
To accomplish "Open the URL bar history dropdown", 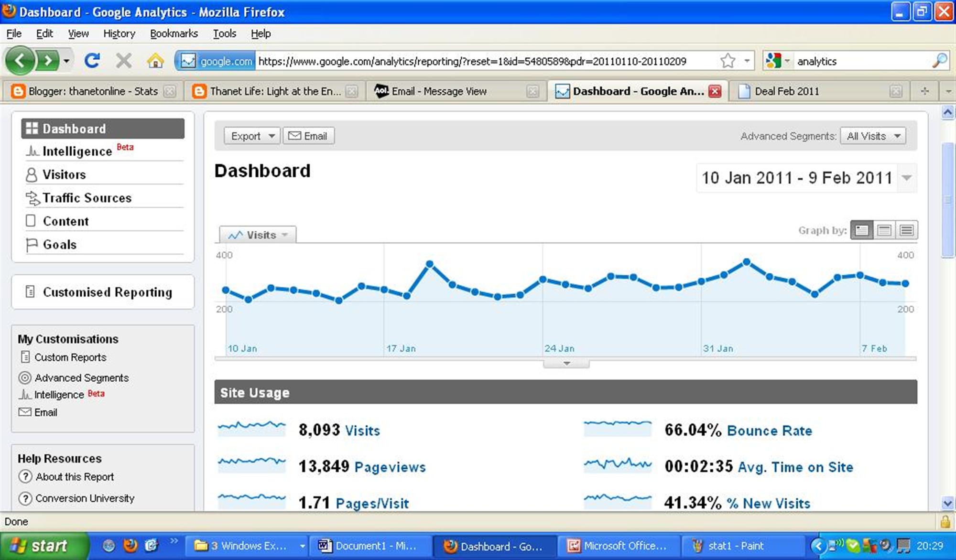I will [x=747, y=61].
